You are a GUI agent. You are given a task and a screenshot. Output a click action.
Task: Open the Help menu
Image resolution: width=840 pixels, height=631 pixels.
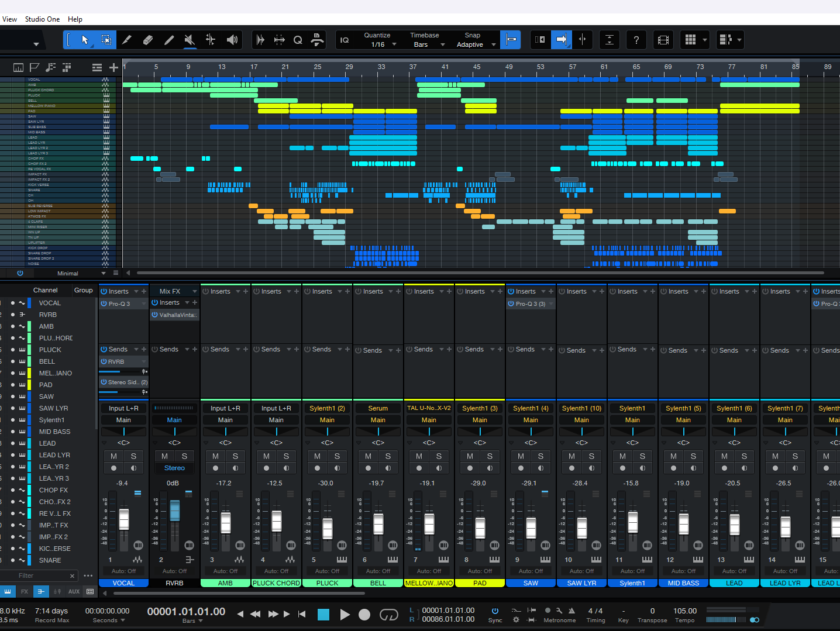pos(75,19)
